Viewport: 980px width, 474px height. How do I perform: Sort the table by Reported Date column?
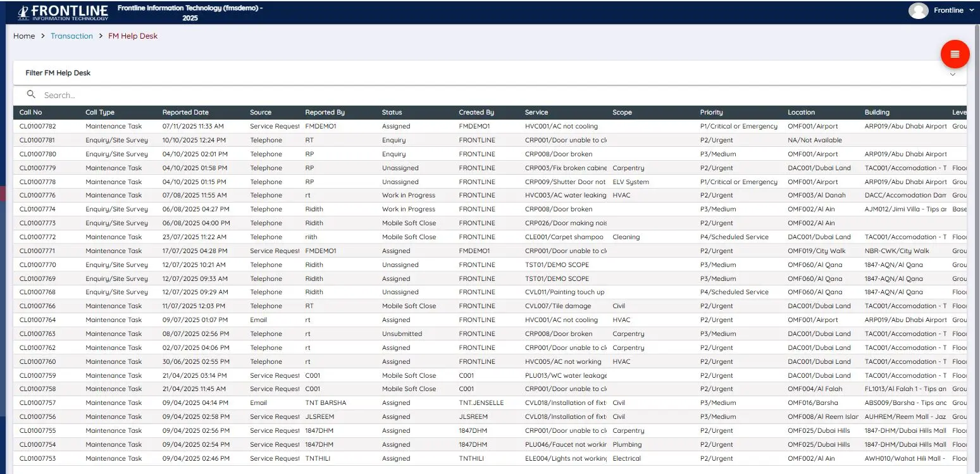(x=185, y=112)
